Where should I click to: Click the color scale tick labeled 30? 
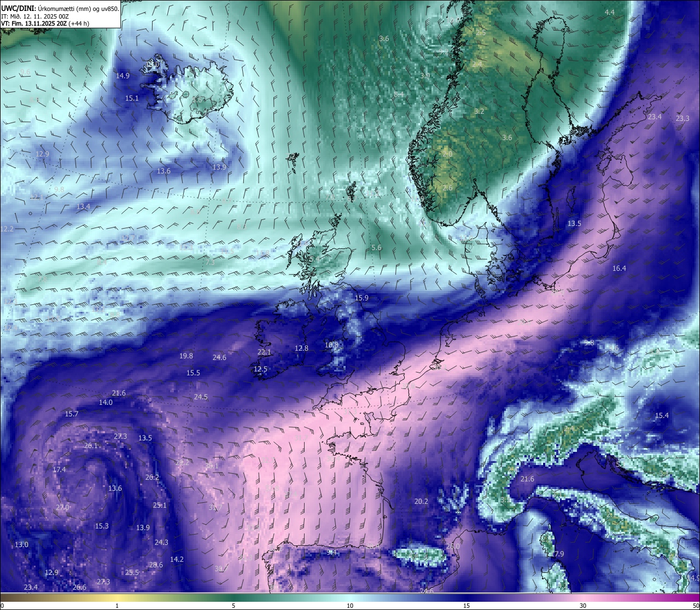583,606
